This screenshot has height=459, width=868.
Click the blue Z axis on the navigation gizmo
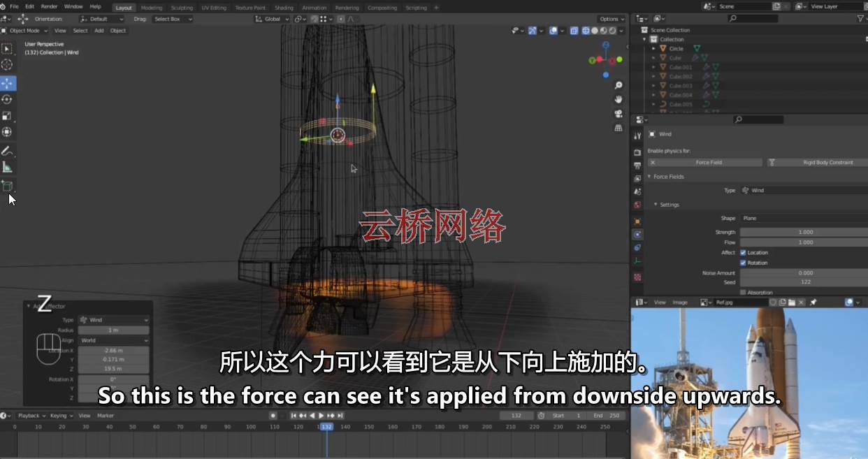605,45
